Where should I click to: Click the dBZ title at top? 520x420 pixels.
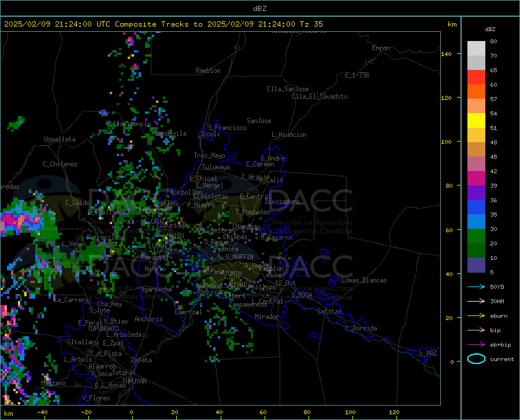pyautogui.click(x=259, y=9)
